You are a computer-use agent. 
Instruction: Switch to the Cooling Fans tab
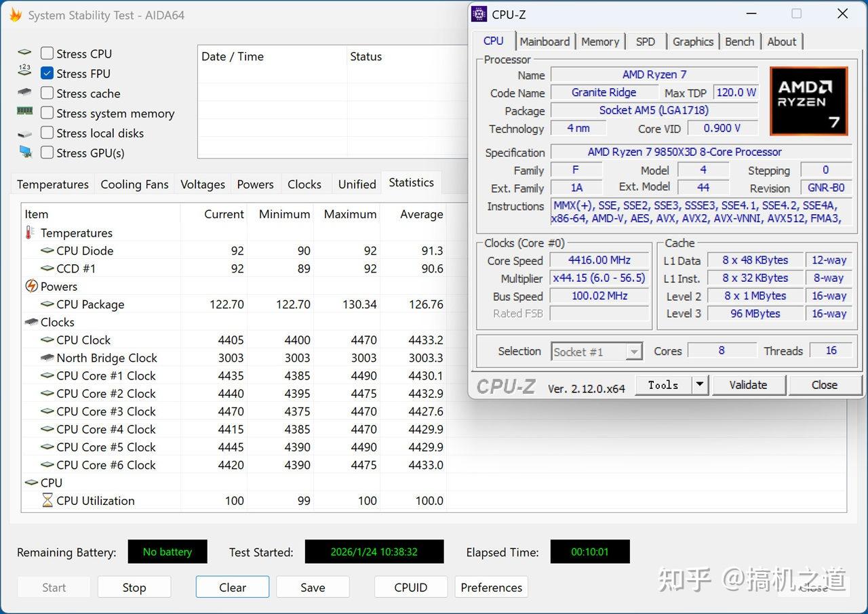coord(134,184)
